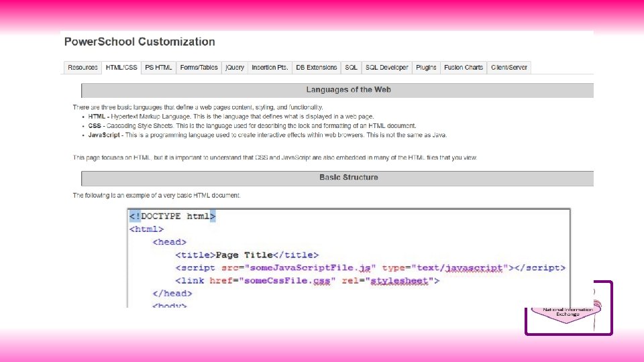The image size is (644, 362).
Task: Go to the jQuery tab
Action: point(235,68)
